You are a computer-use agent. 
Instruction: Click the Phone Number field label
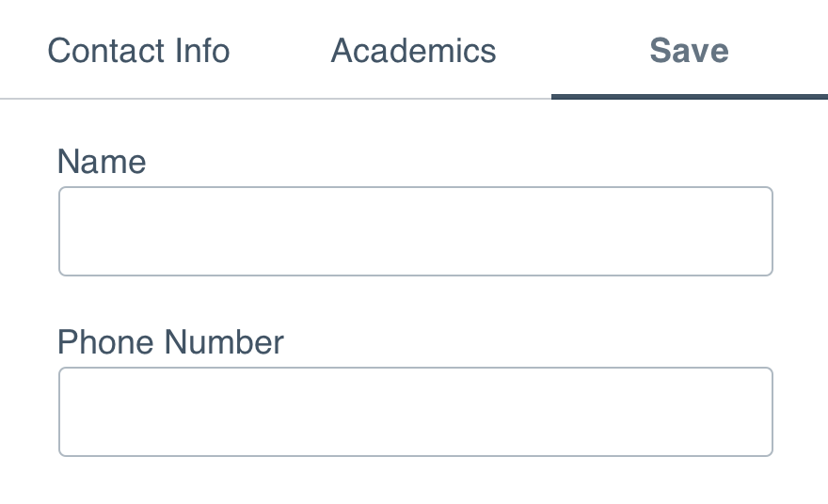click(170, 342)
